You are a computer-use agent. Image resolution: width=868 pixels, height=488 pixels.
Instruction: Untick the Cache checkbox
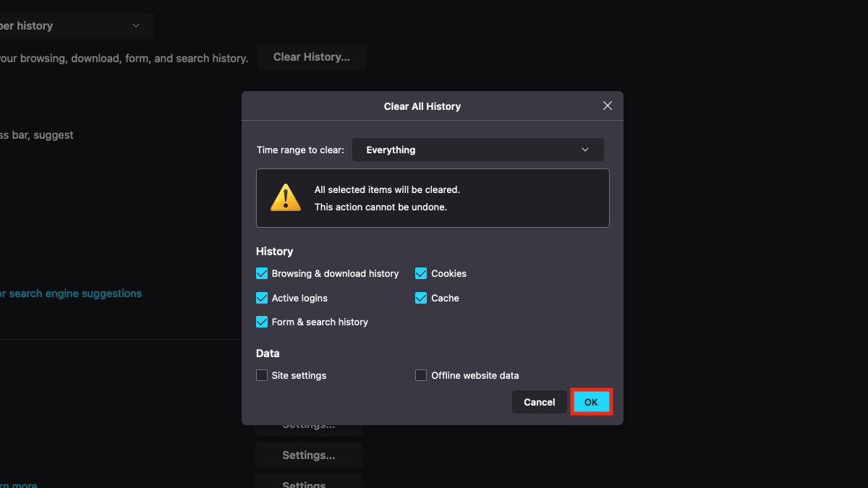421,298
